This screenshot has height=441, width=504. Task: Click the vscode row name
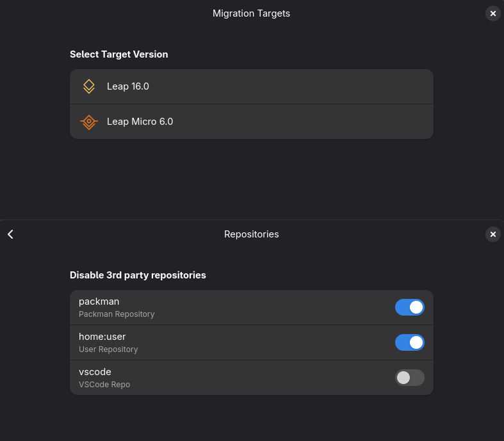(95, 372)
